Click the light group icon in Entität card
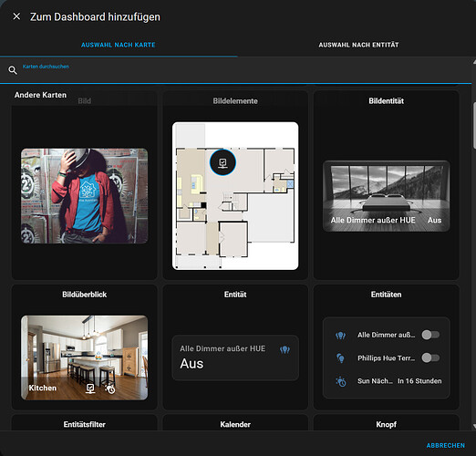The width and height of the screenshot is (476, 456). point(285,349)
